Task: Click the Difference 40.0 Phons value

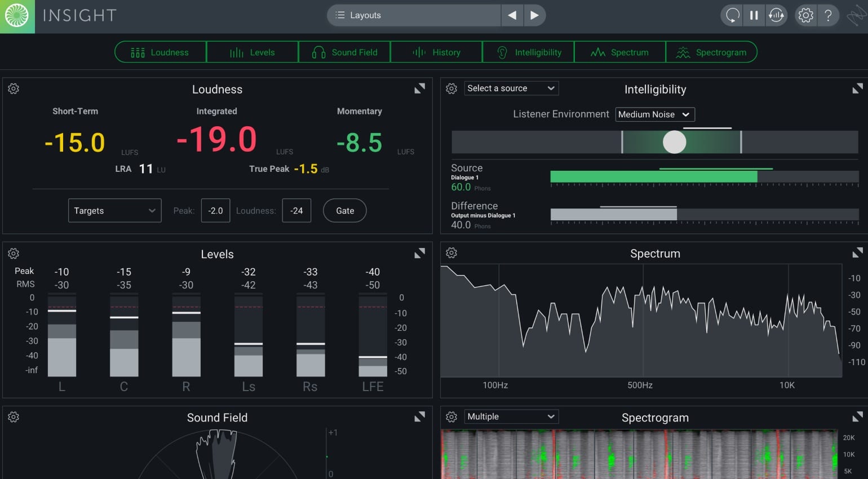Action: [460, 225]
